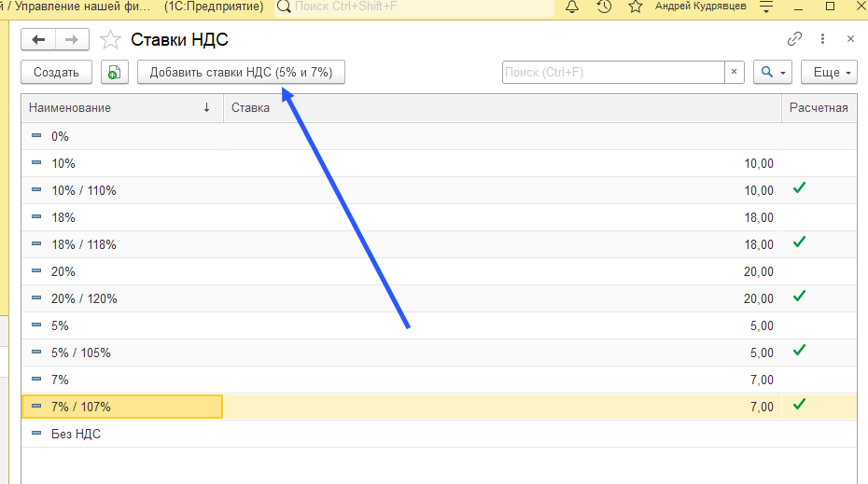Screen dimensions: 868x484
Task: Click Ставки НДС form title
Action: click(179, 40)
